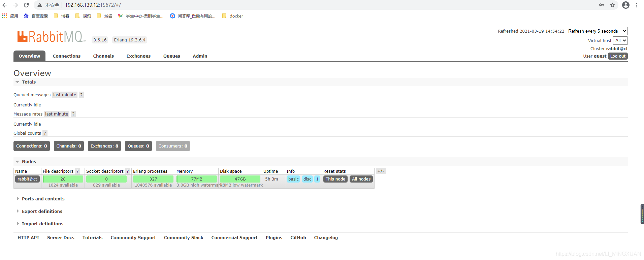Screen dimensions: 644x260
Task: Open the GitHub footer link
Action: 298,237
